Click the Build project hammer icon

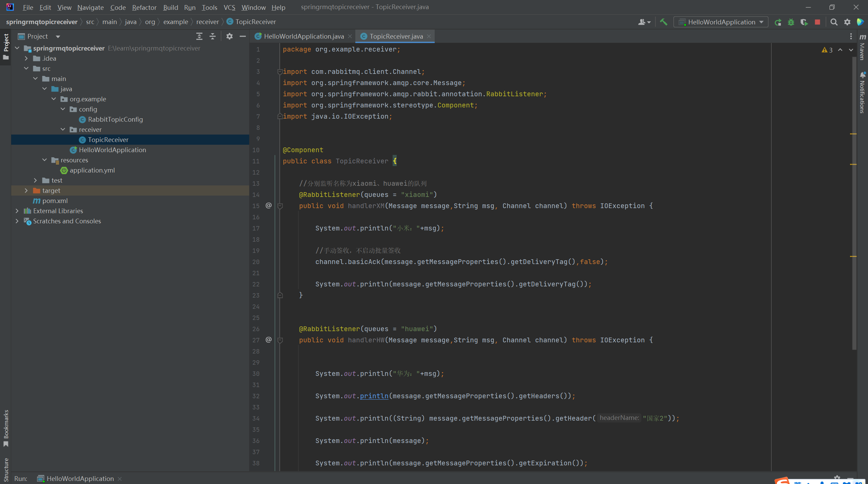pos(664,22)
